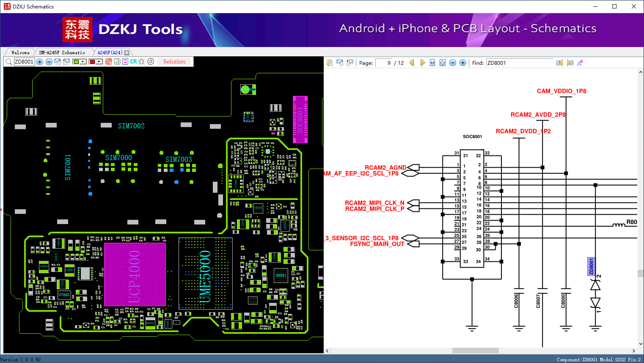Click the Find text field
The width and height of the screenshot is (644, 363).
[x=520, y=63]
